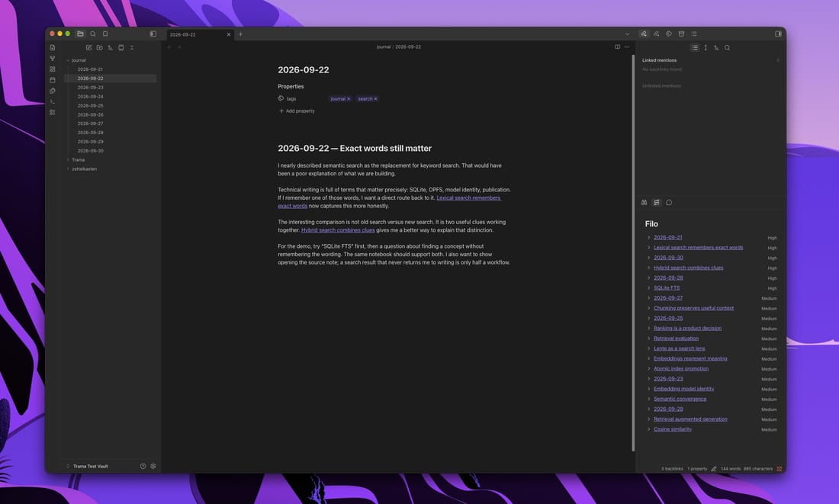
Task: Collapse the journal folder
Action: point(68,60)
